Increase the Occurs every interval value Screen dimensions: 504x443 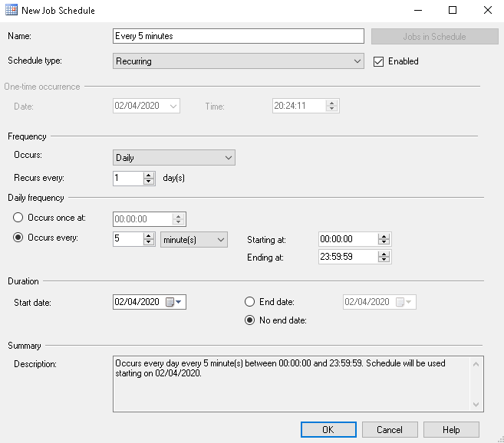pos(149,236)
